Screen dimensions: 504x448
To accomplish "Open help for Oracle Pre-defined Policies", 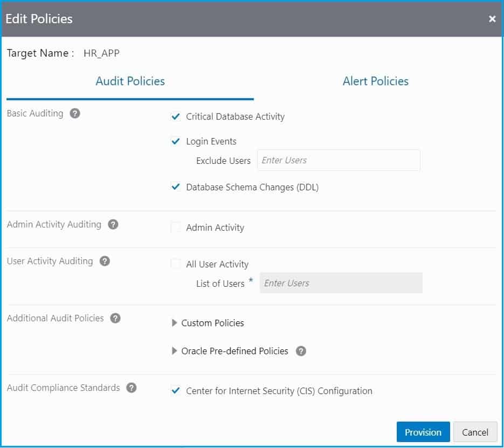I will pos(301,351).
